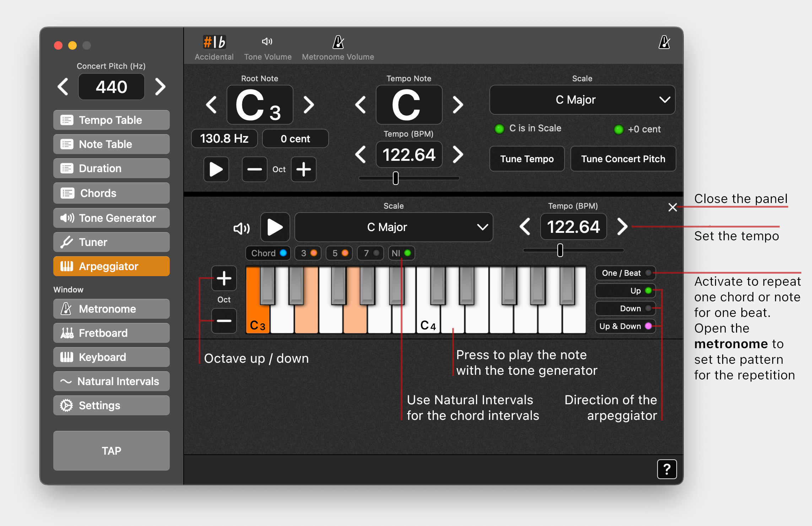Viewport: 812px width, 526px height.
Task: Play the root note tone
Action: pos(216,169)
